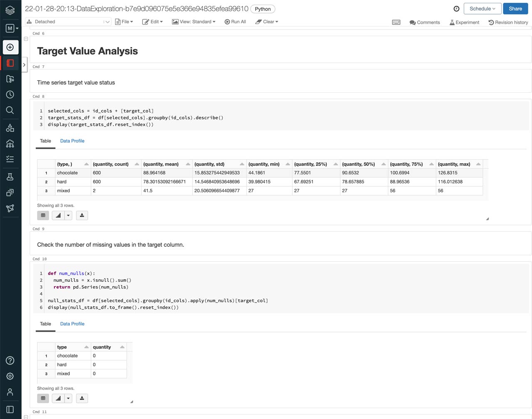Open the View: Standard dropdown

[194, 22]
